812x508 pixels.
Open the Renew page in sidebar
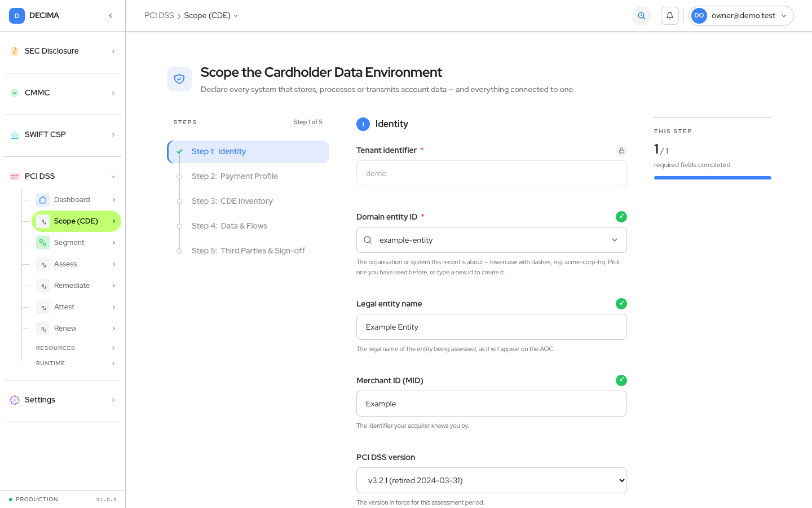point(76,329)
